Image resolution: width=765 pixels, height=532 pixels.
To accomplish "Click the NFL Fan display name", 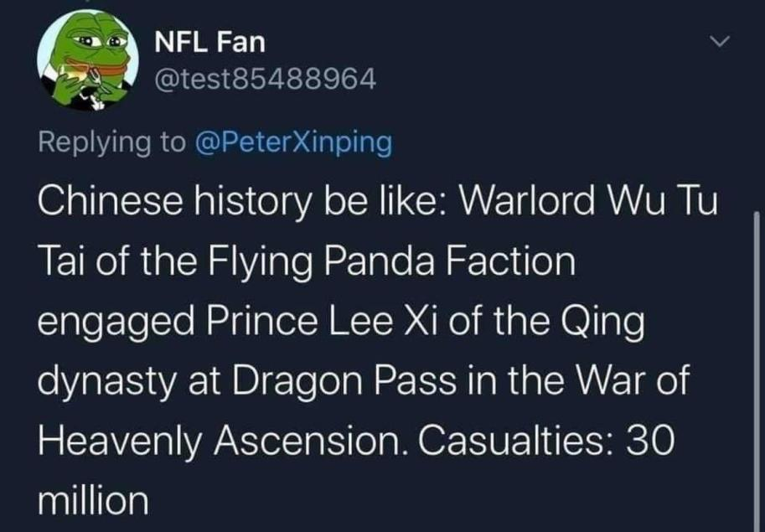I will (x=210, y=43).
